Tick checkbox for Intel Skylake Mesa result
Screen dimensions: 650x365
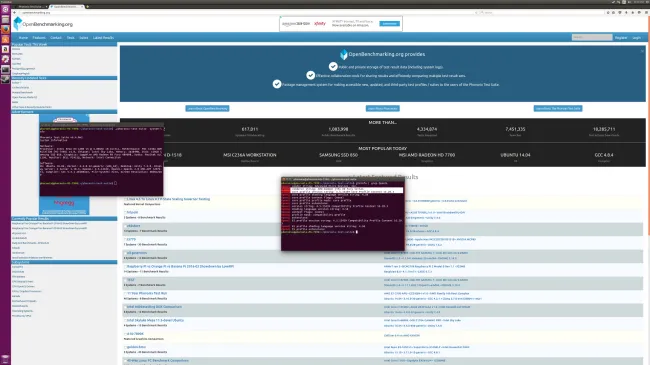click(x=124, y=320)
